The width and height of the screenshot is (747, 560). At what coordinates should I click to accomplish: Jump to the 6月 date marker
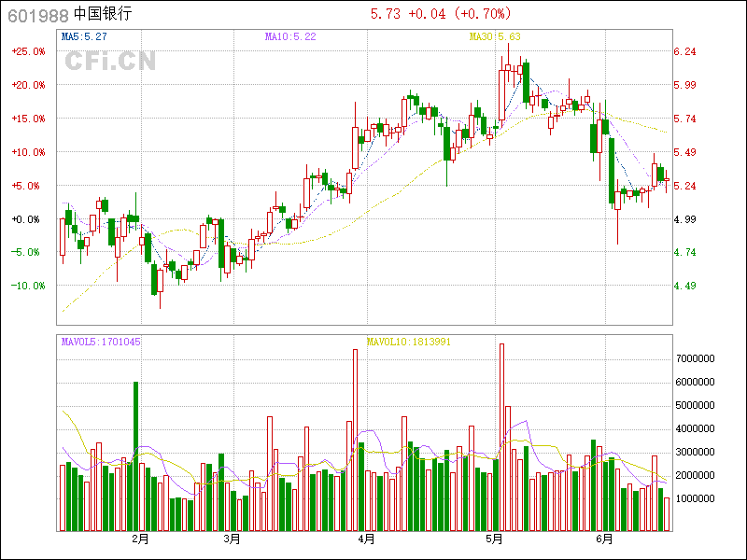605,539
